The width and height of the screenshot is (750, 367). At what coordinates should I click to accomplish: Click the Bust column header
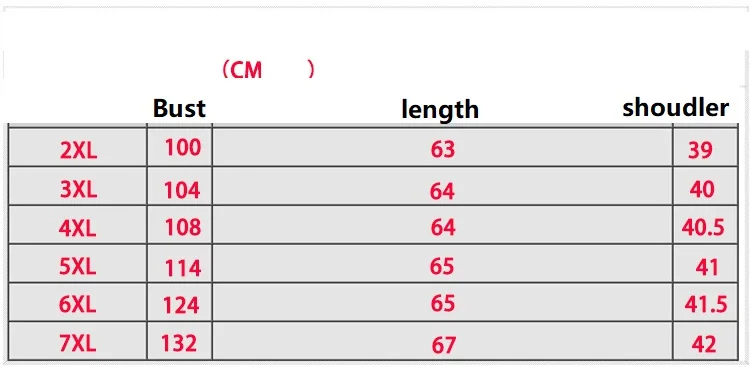click(x=179, y=108)
